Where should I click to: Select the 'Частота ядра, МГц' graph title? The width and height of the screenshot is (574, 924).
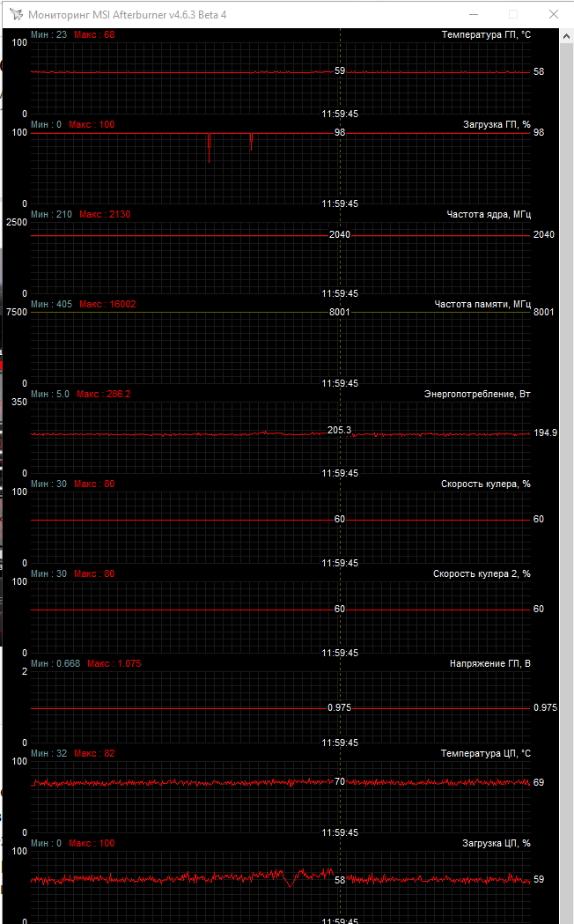tap(488, 215)
